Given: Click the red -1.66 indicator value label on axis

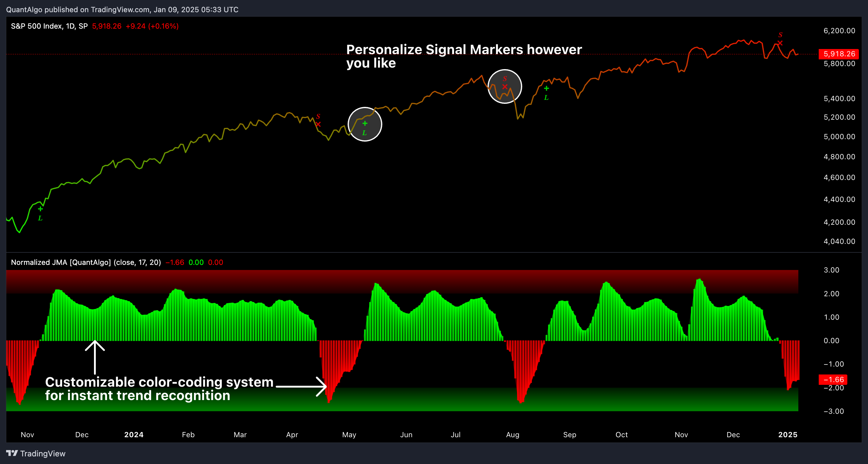Looking at the screenshot, I should tap(833, 380).
